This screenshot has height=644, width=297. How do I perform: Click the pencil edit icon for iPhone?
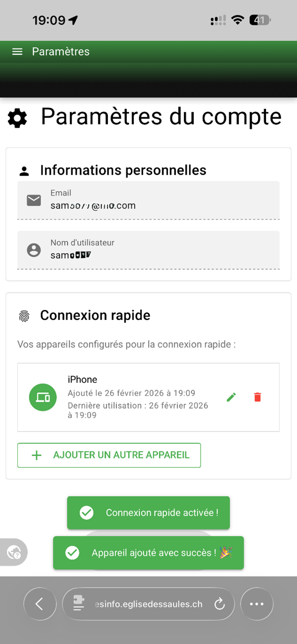coord(231,397)
